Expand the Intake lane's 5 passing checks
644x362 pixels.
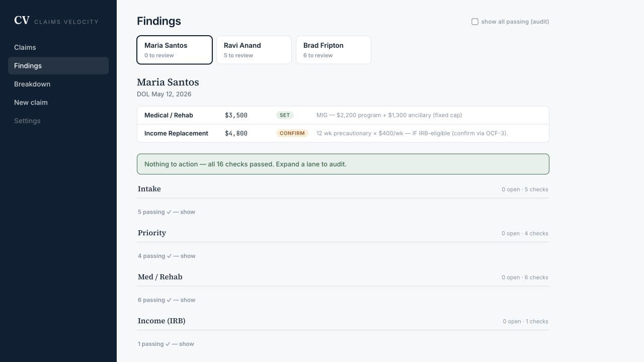coord(167,212)
